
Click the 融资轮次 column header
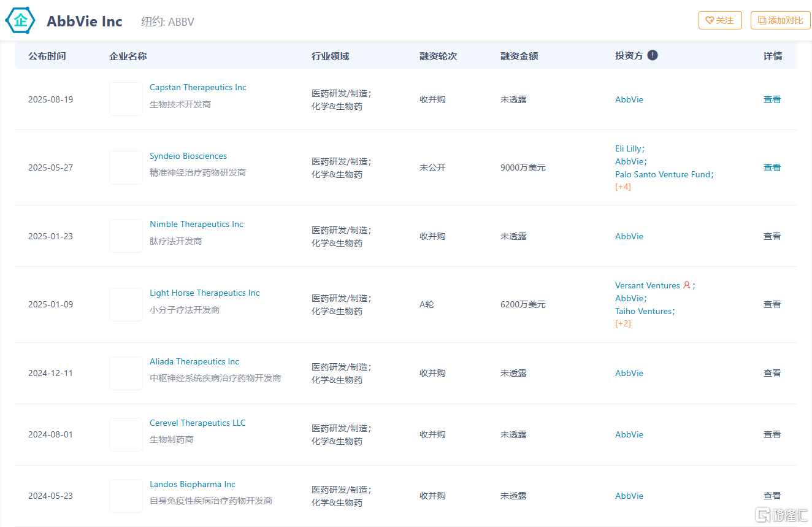point(438,56)
